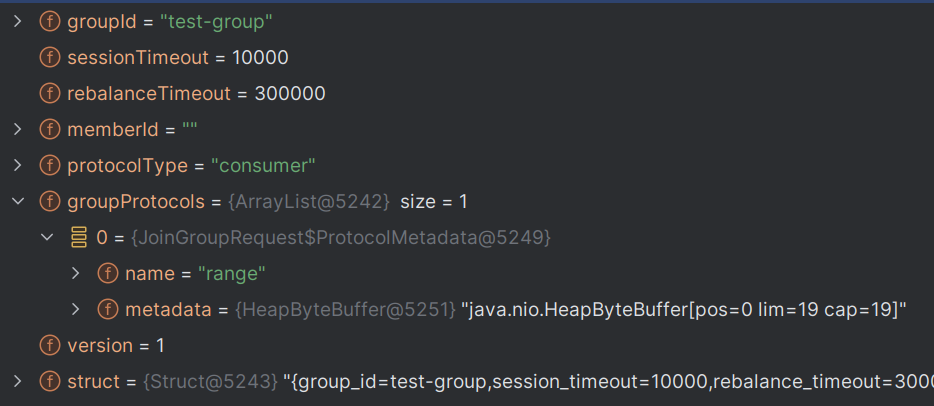Select the version = 1 row
The height and width of the screenshot is (406, 934).
[467, 345]
